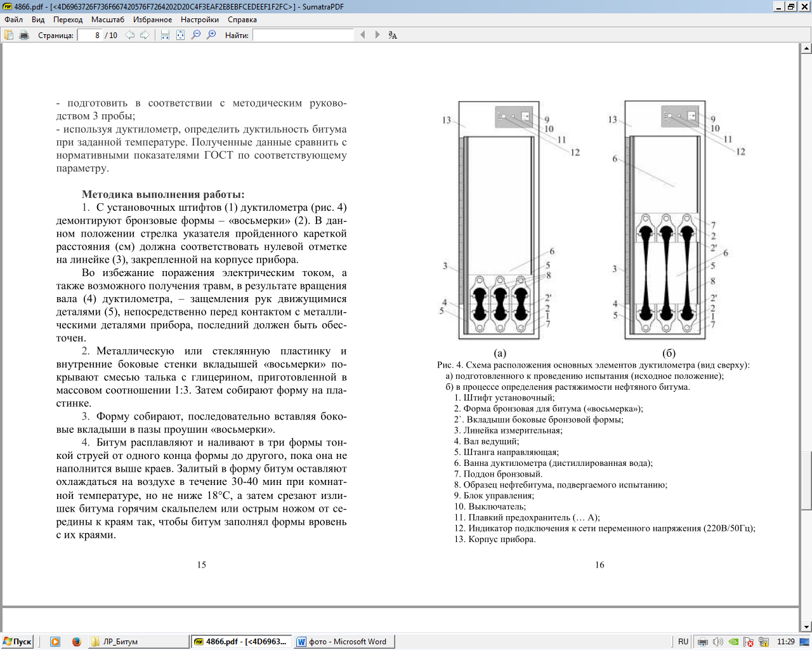Open the Вид menu
The image size is (812, 650).
38,20
